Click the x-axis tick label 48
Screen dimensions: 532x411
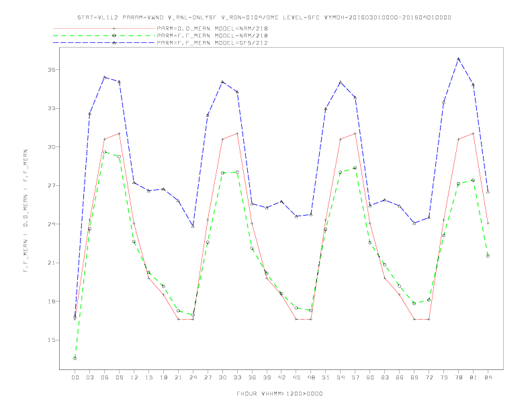coord(311,377)
